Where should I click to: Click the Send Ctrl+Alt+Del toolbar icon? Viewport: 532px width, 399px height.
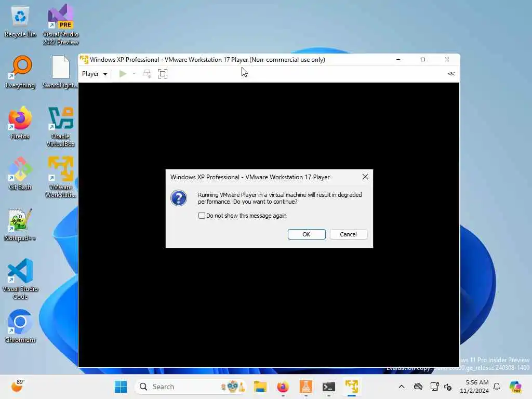[x=147, y=74]
